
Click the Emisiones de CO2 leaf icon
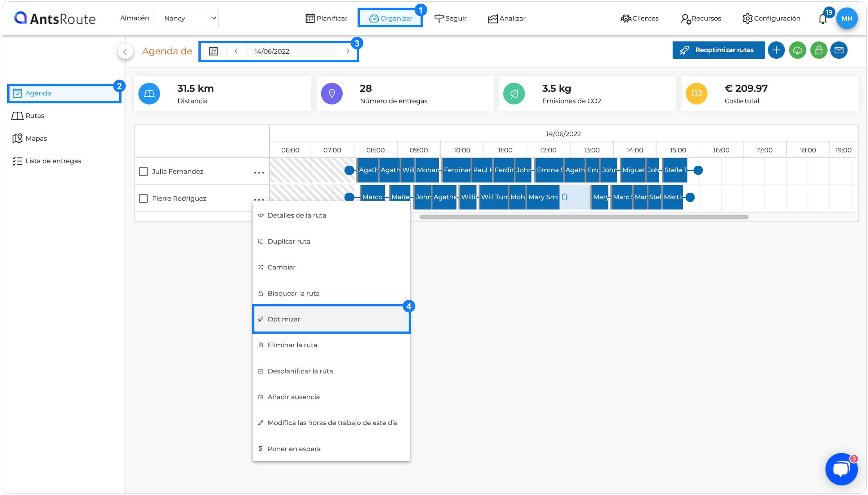514,94
